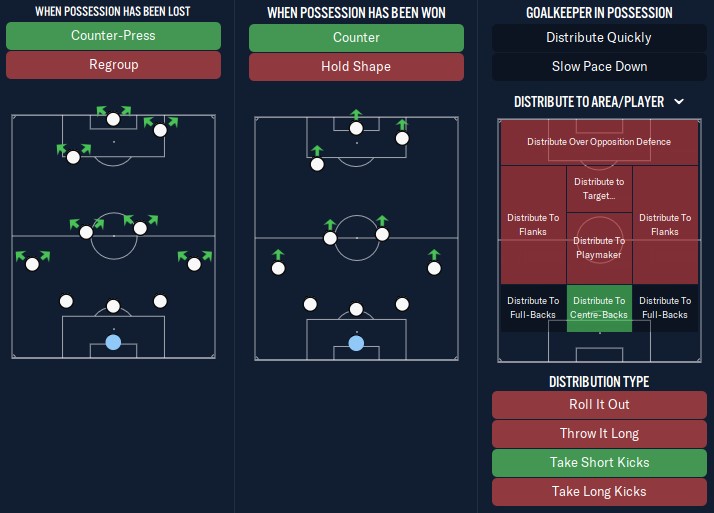Toggle the Counter-Press instruction
This screenshot has width=714, height=513.
point(113,36)
